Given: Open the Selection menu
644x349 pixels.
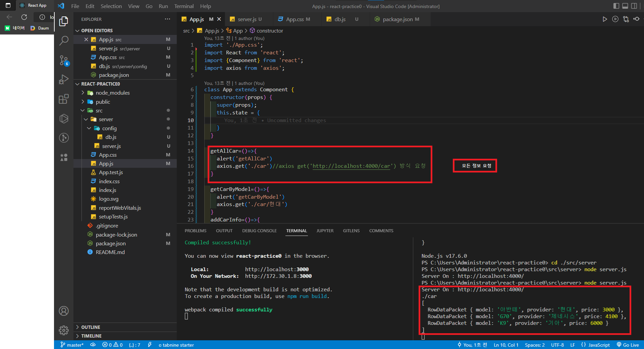Looking at the screenshot, I should (111, 6).
